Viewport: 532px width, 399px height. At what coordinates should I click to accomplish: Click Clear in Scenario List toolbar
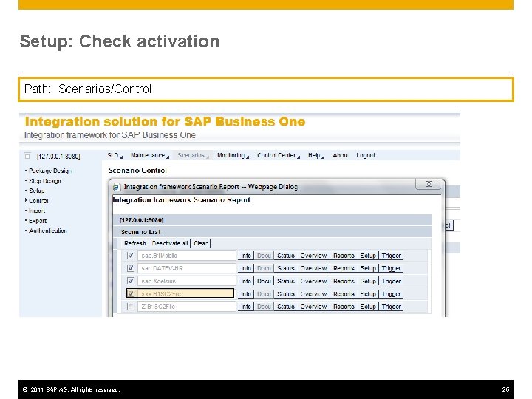click(200, 243)
